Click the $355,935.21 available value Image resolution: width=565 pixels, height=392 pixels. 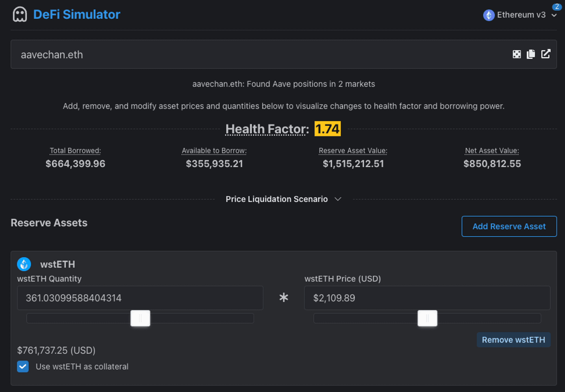pos(214,164)
